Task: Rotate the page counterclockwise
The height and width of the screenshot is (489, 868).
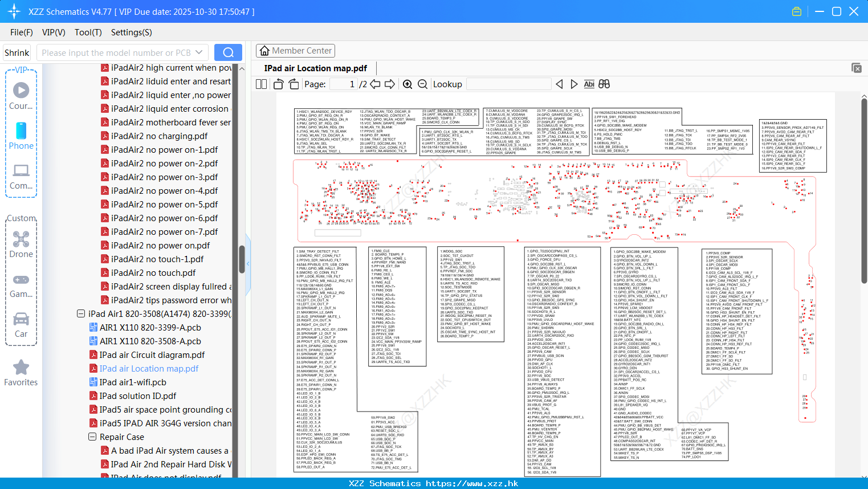Action: click(x=278, y=84)
